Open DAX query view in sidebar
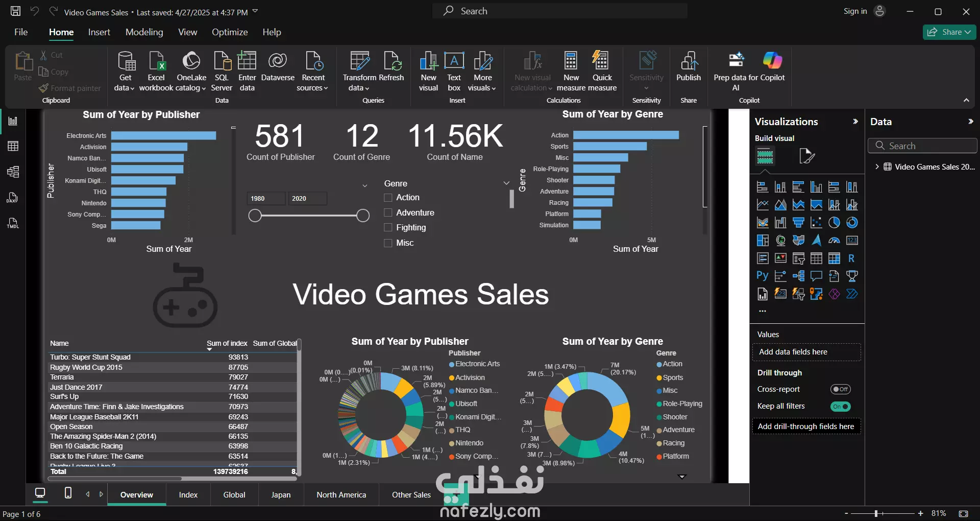Screen dimensions: 980x521 [x=13, y=198]
